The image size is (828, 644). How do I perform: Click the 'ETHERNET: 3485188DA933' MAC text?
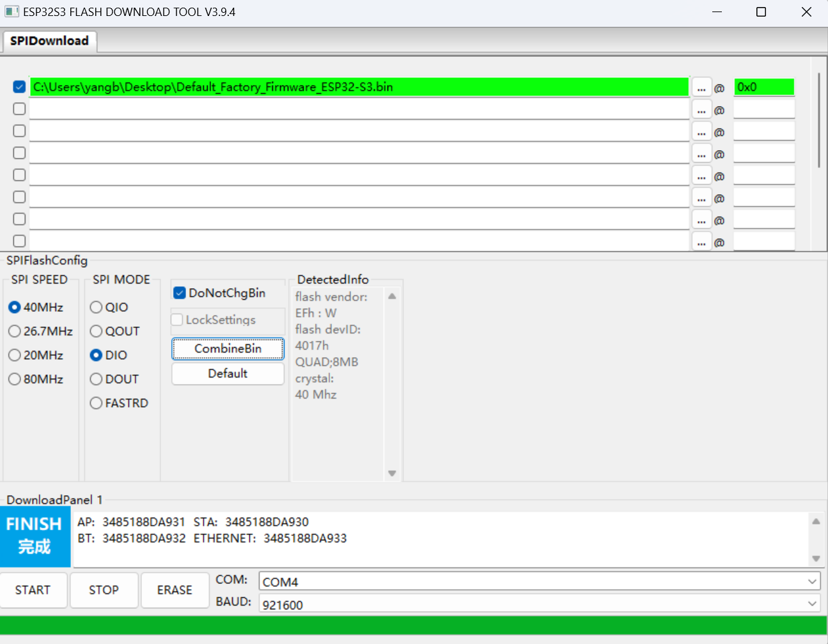click(x=270, y=539)
